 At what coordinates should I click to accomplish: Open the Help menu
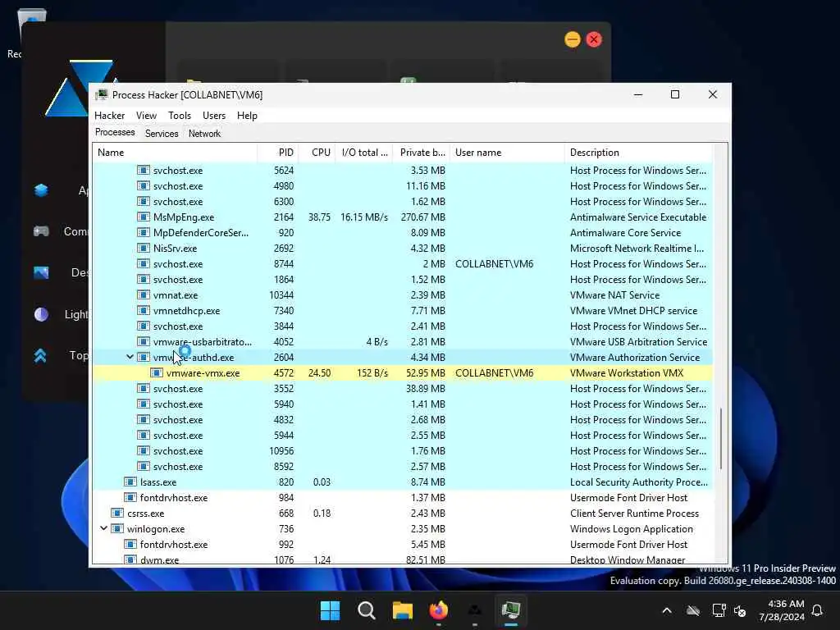(x=247, y=115)
